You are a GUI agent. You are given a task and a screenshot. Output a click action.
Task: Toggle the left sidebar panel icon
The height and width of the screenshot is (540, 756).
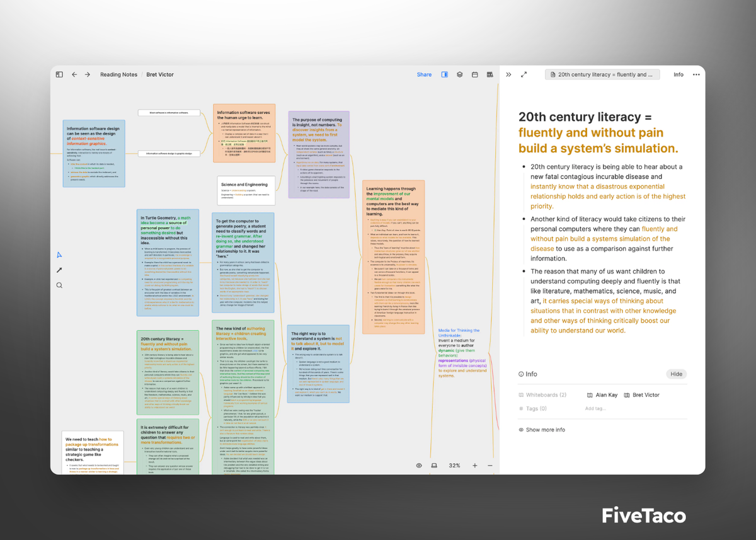click(59, 74)
